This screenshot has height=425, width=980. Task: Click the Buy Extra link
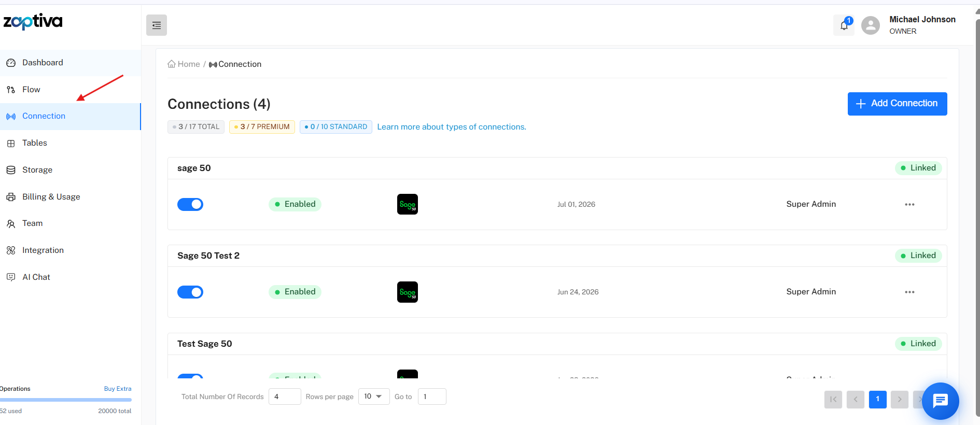[118, 389]
